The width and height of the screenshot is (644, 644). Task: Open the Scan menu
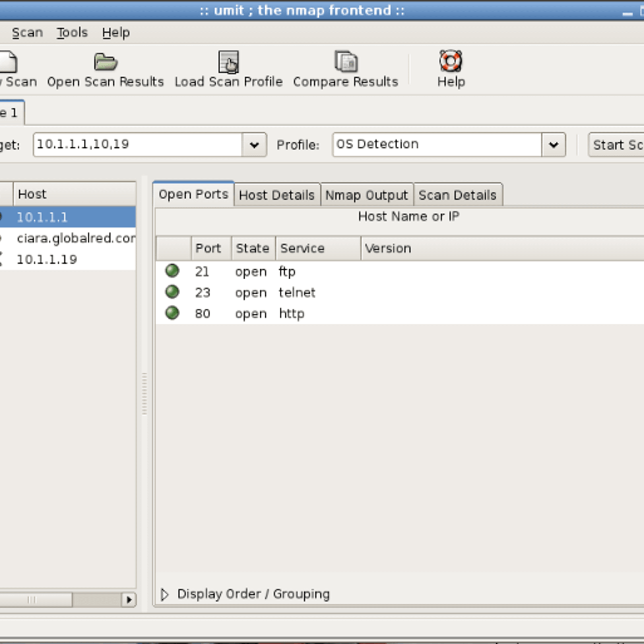click(27, 33)
